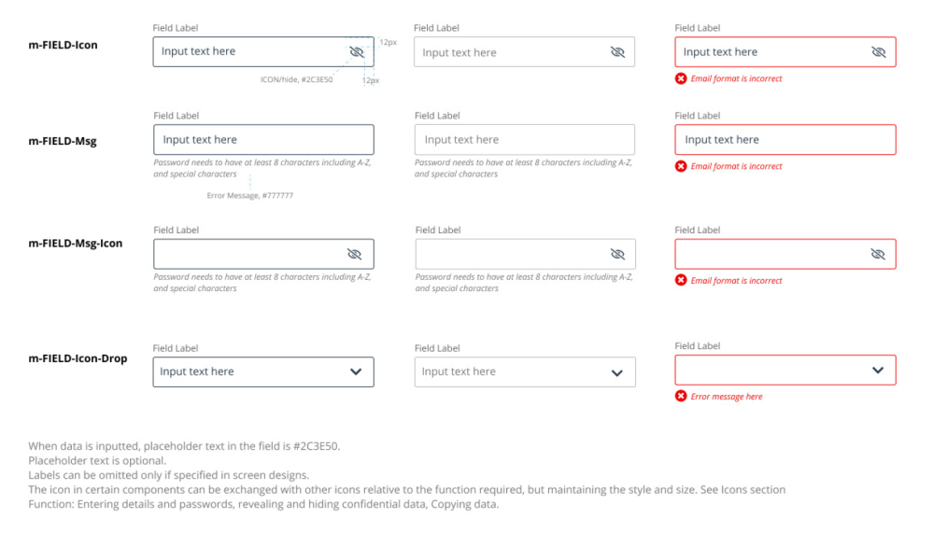Focus empty red-bordered m-FIELD-Msg-Icon input

point(785,254)
